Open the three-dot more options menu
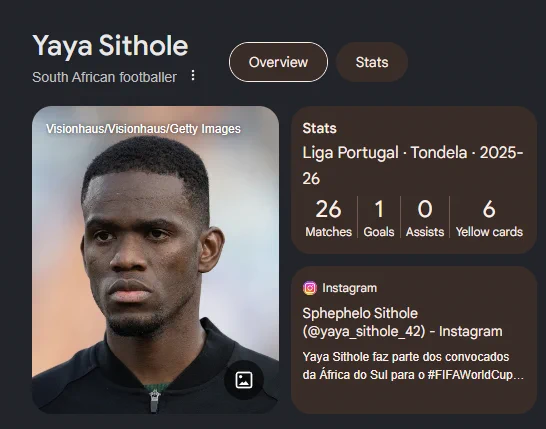Image resolution: width=546 pixels, height=429 pixels. (x=193, y=75)
